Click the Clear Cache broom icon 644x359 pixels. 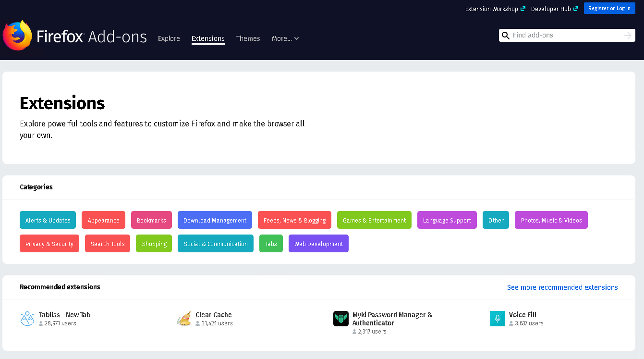point(184,319)
